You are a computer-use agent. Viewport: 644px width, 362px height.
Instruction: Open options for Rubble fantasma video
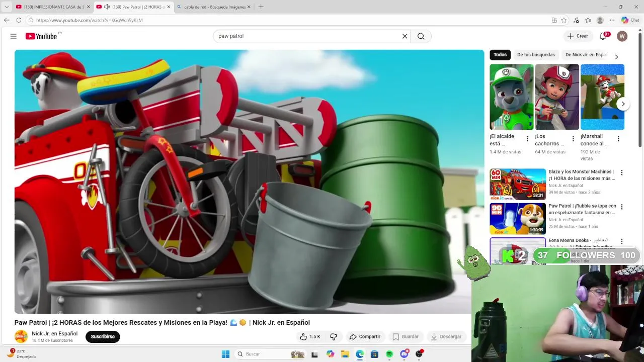622,207
